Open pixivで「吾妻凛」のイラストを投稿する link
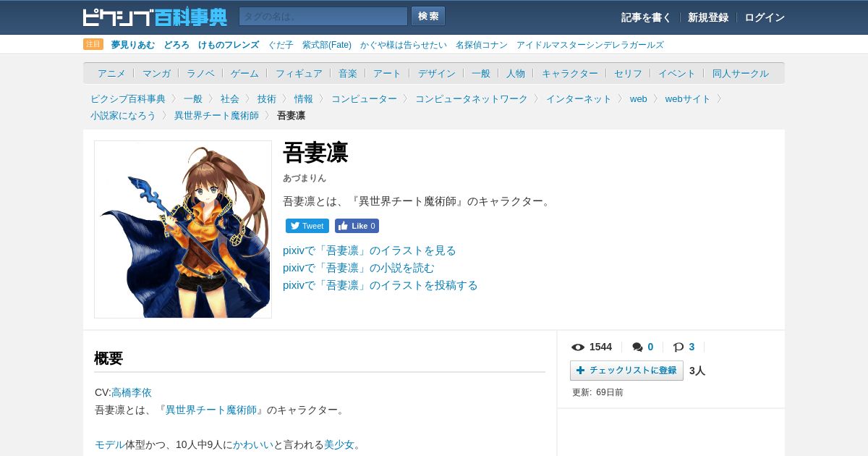 point(380,285)
